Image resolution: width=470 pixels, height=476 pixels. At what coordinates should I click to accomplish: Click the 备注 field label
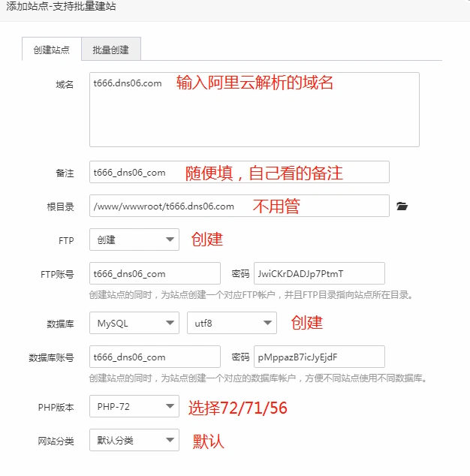(x=65, y=173)
